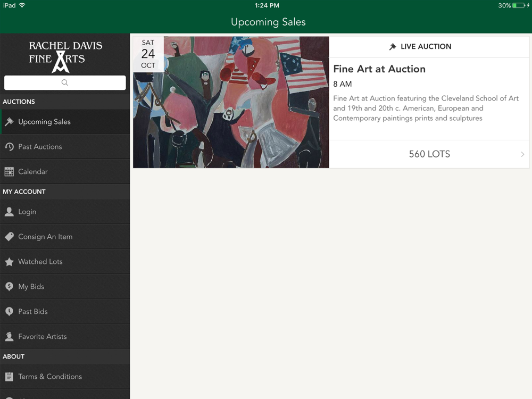Click the 1:24 PM clock in status bar
This screenshot has height=399, width=532.
point(267,5)
